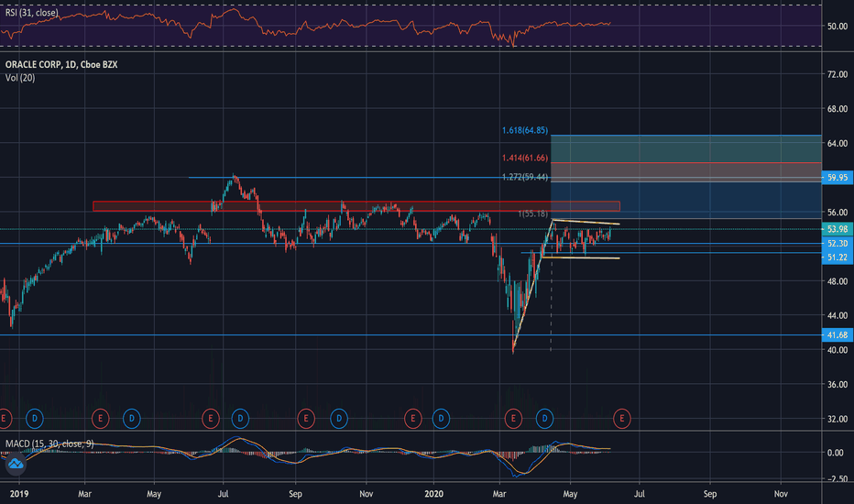This screenshot has height=504, width=854.
Task: Open the dividend marker D in July 2019
Action: click(240, 419)
